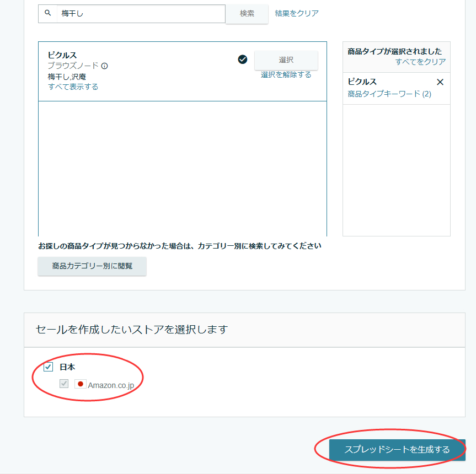The width and height of the screenshot is (476, 474).
Task: Click すべてをクリア in selected panel
Action: click(x=420, y=62)
